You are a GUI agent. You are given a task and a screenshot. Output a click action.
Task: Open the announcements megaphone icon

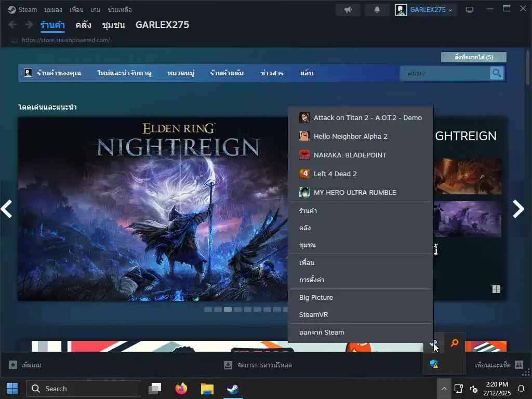(348, 10)
